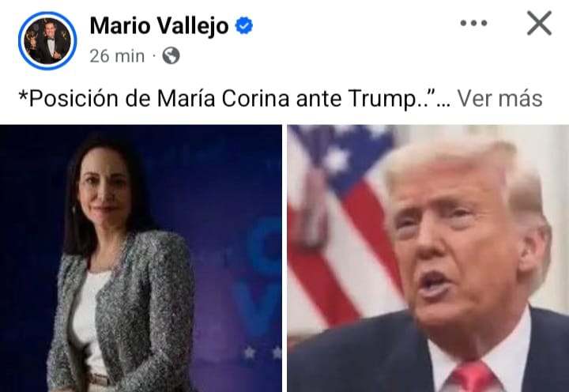Image resolution: width=569 pixels, height=392 pixels.
Task: Expand the caption with Ver más
Action: click(x=499, y=98)
